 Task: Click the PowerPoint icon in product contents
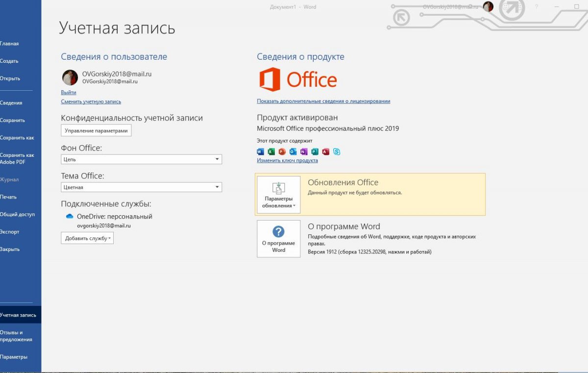[x=282, y=151]
